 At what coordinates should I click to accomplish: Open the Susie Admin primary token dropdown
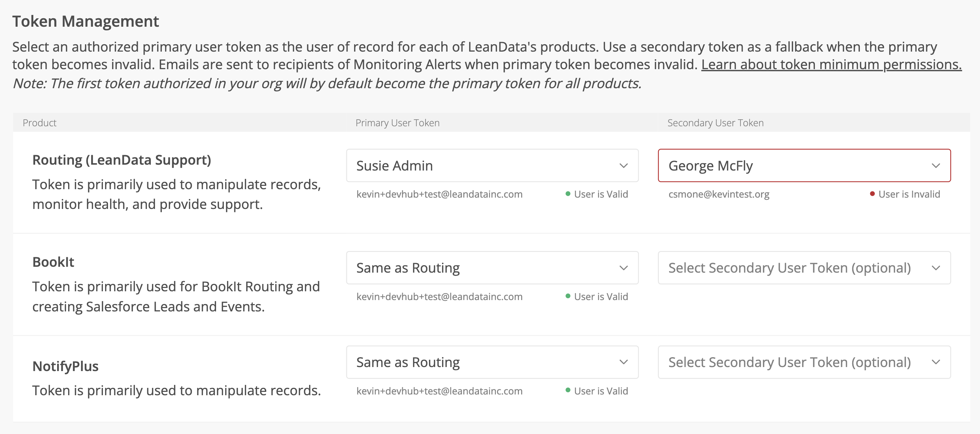pos(492,165)
